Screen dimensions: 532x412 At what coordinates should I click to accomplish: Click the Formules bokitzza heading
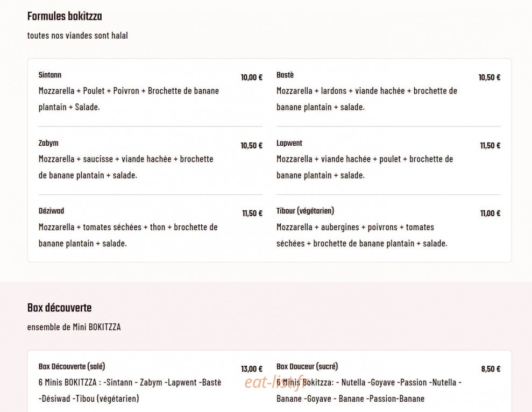(65, 16)
